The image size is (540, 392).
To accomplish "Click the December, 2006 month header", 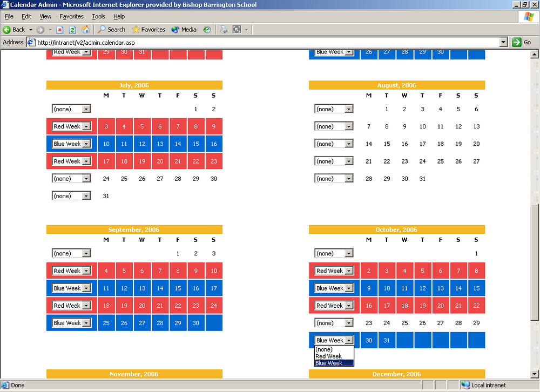I will click(397, 374).
